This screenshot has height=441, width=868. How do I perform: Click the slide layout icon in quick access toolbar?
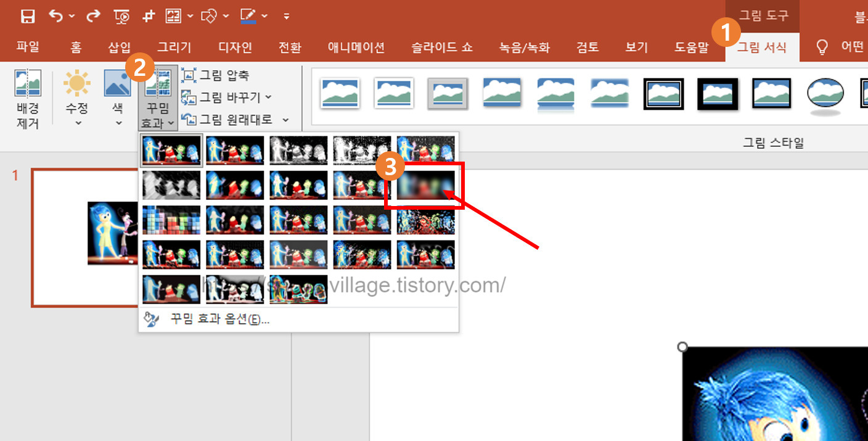pos(173,16)
